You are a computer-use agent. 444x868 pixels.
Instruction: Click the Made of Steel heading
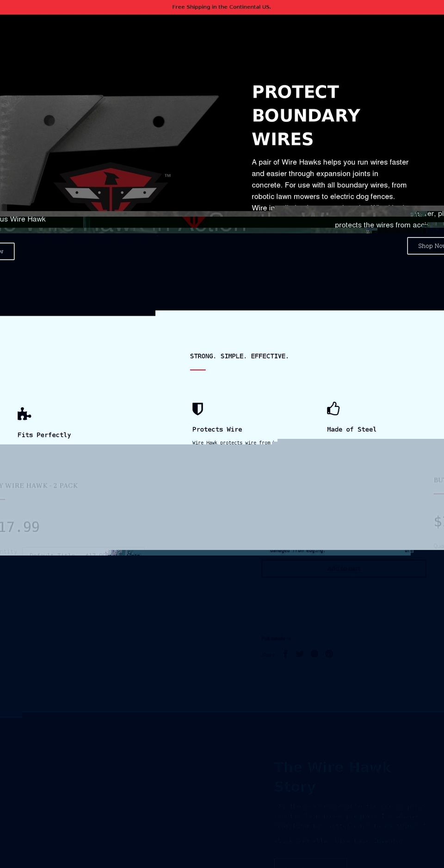point(351,429)
